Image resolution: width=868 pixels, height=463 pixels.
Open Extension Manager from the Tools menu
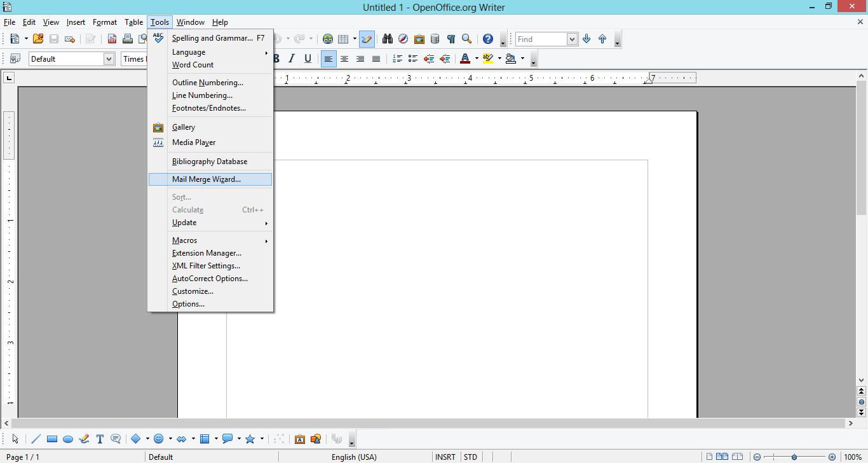pyautogui.click(x=205, y=252)
